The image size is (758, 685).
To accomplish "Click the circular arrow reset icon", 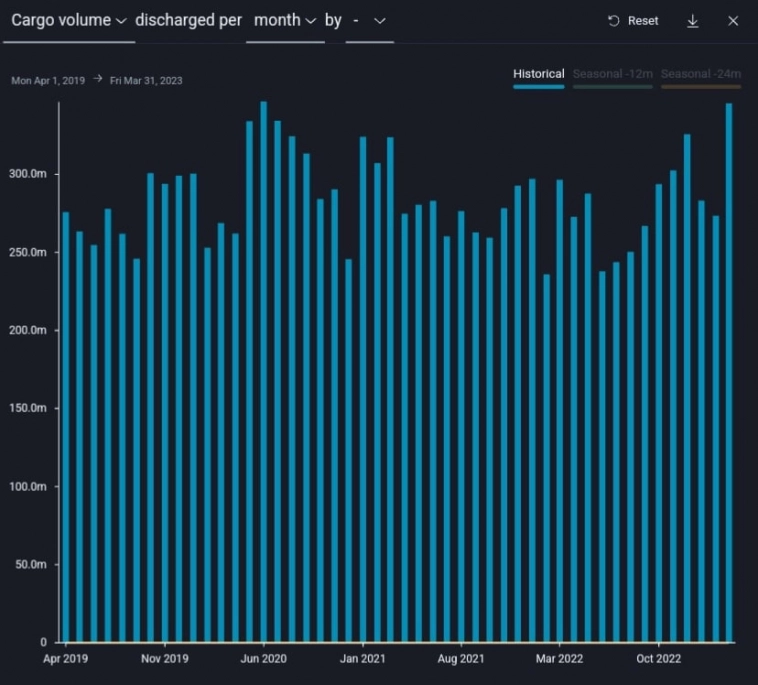I will (x=614, y=21).
